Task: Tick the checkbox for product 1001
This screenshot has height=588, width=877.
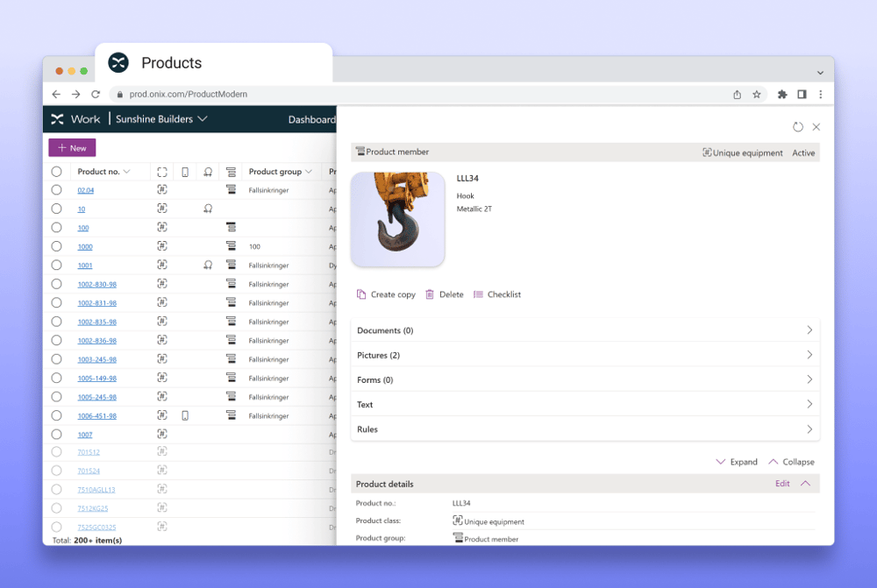Action: point(56,265)
